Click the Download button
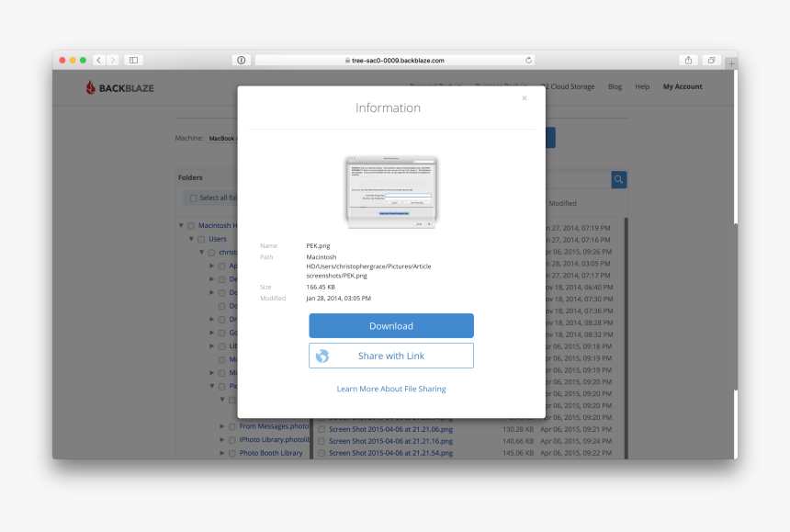The height and width of the screenshot is (532, 790). tap(390, 325)
